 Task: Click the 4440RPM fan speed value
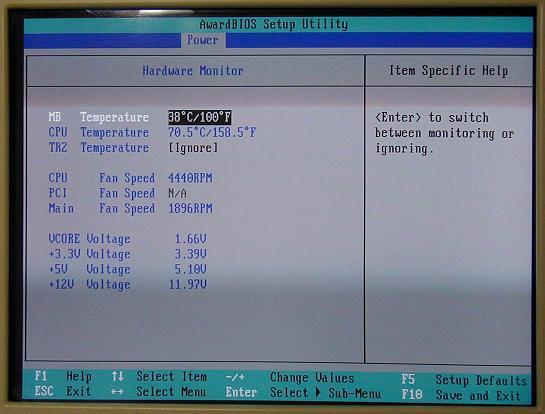point(190,178)
